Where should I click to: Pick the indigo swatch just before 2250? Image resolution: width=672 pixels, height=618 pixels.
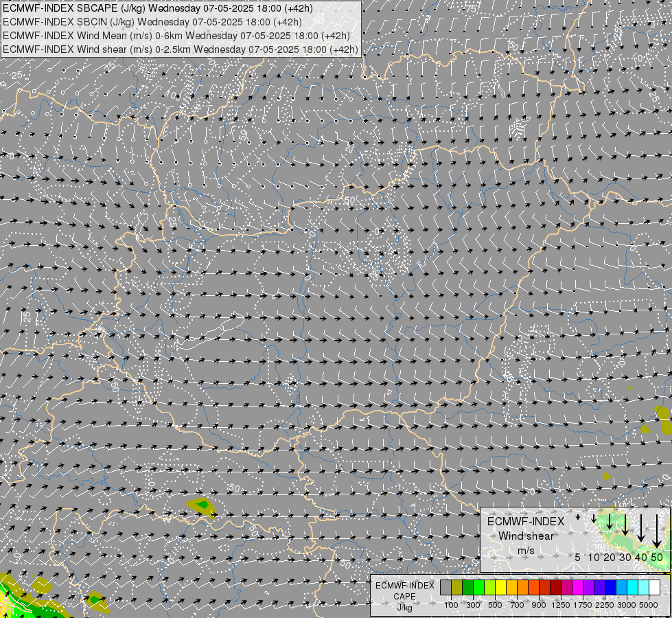(600, 587)
